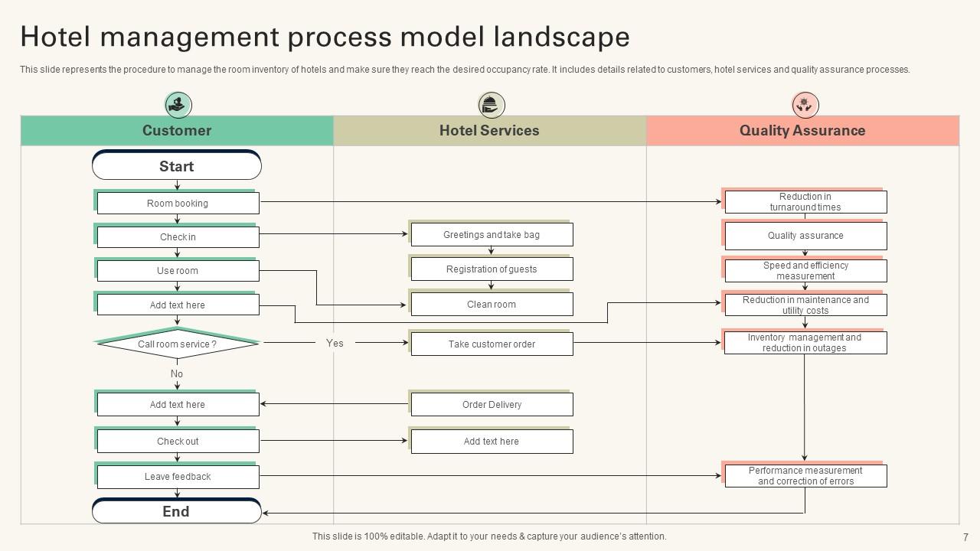The width and height of the screenshot is (980, 551).
Task: Click the Call room service decision diamond
Action: pyautogui.click(x=178, y=344)
